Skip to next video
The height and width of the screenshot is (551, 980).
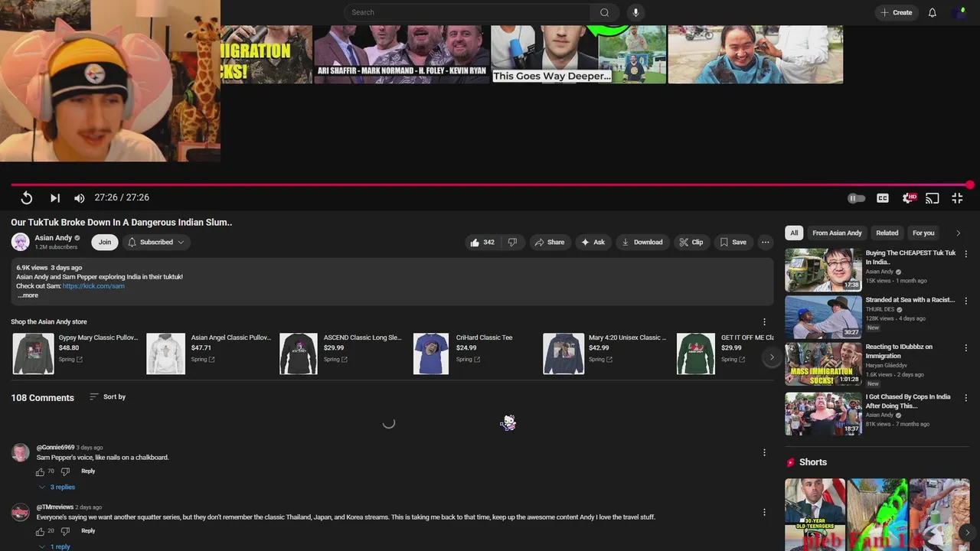[x=55, y=198]
